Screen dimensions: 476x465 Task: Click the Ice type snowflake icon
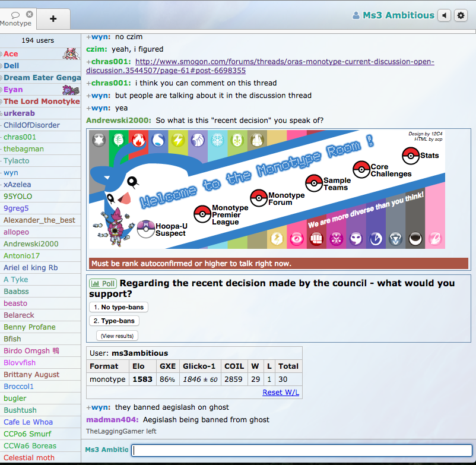(x=217, y=140)
